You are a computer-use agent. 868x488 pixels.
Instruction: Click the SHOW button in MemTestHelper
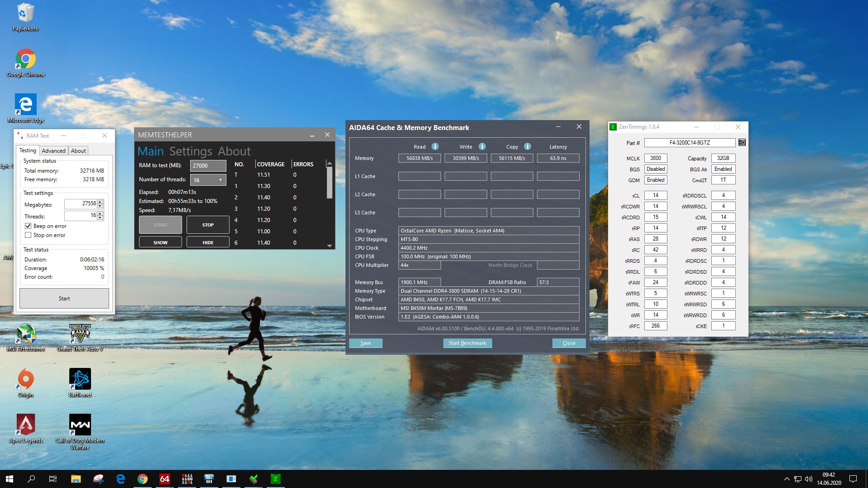(x=160, y=242)
